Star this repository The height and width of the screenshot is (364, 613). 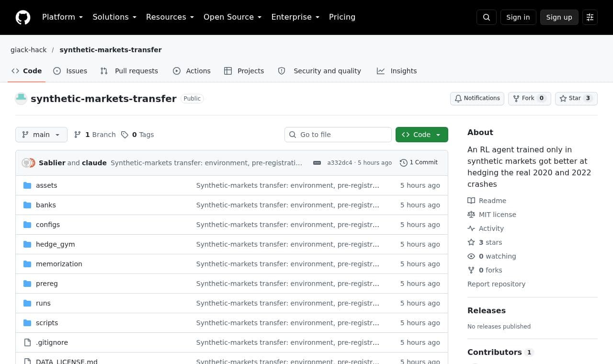click(x=576, y=98)
